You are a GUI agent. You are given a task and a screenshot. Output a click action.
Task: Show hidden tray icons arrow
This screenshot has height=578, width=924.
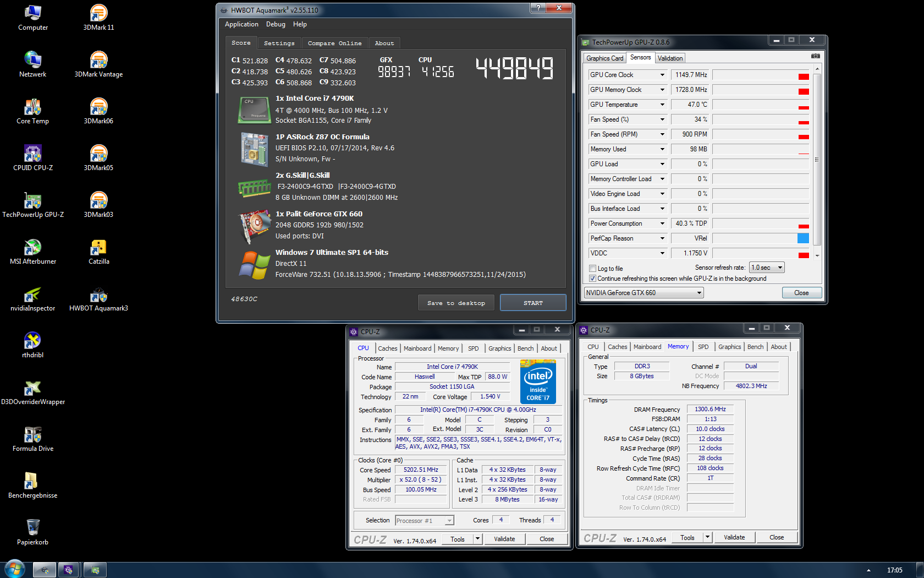tap(868, 570)
